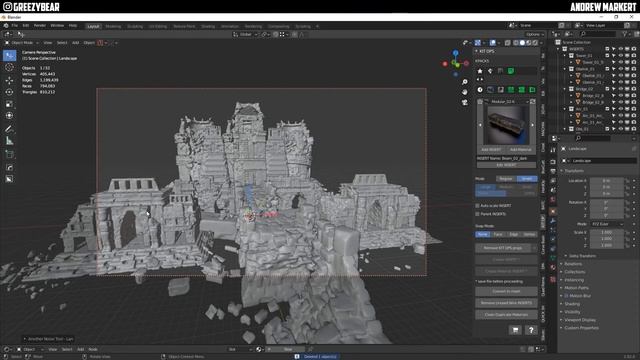The image size is (640, 360).
Task: Click the viewport pan hand icon
Action: (x=465, y=92)
